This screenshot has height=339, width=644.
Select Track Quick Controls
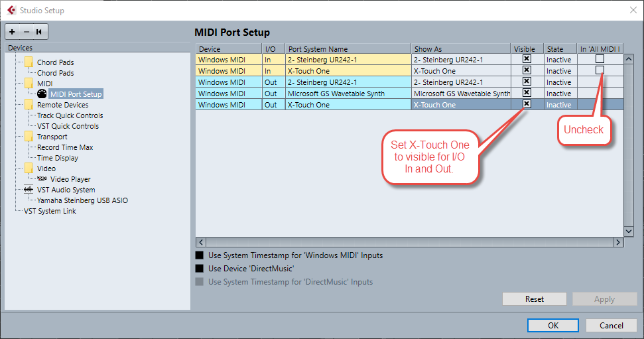click(70, 115)
